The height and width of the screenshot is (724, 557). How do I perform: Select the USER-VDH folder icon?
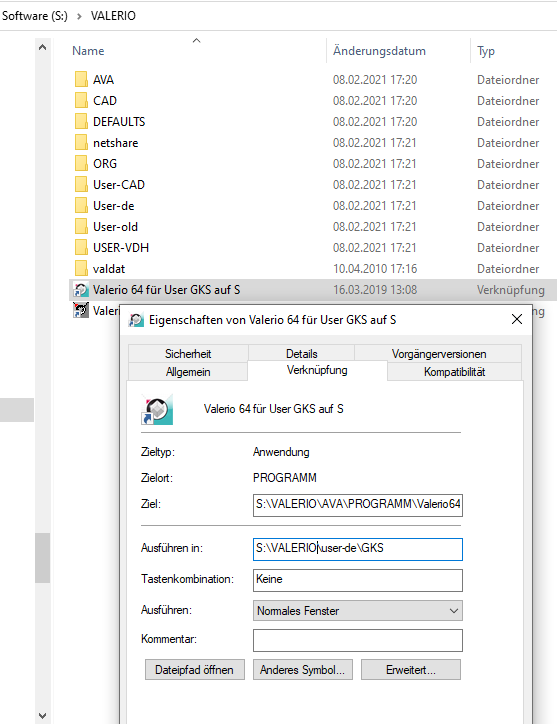tap(81, 247)
